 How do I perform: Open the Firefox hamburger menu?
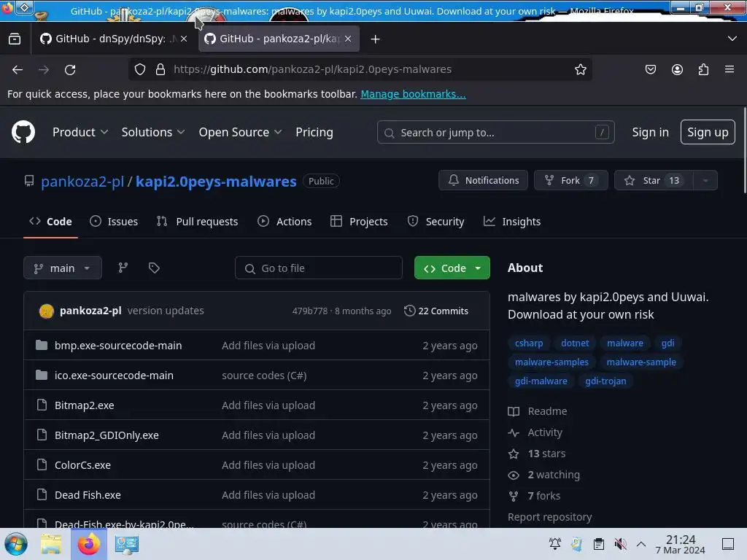(x=729, y=69)
